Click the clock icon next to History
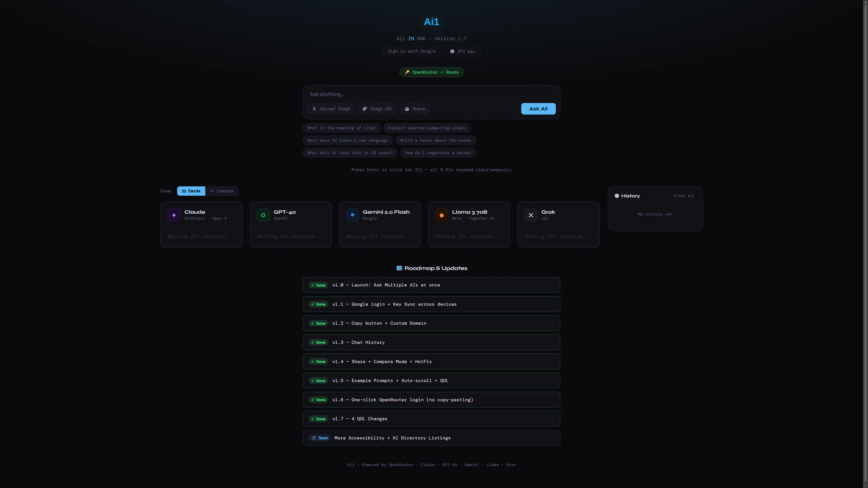Screen dimensions: 868x488 [x=617, y=196]
